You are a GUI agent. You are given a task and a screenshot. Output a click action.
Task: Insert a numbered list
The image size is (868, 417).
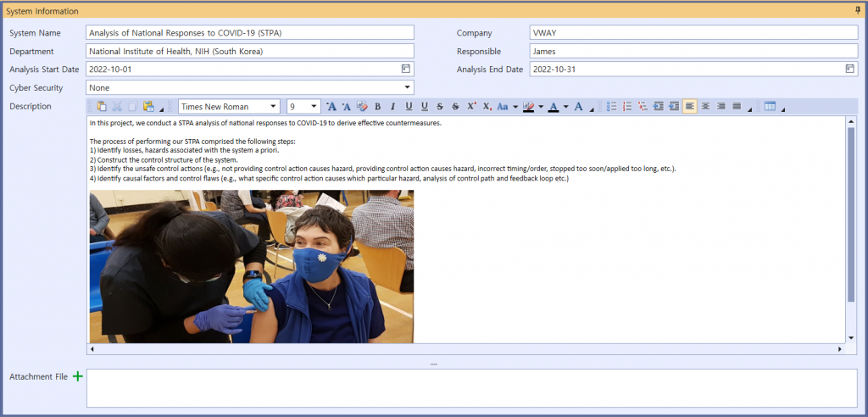(627, 106)
